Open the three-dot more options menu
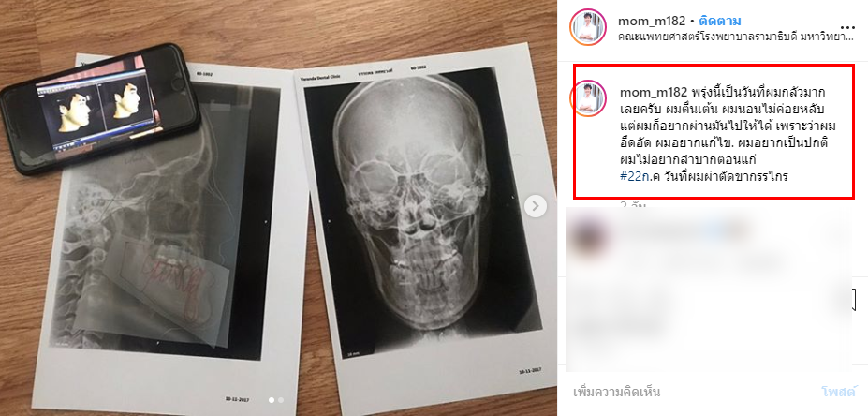 pos(847,28)
